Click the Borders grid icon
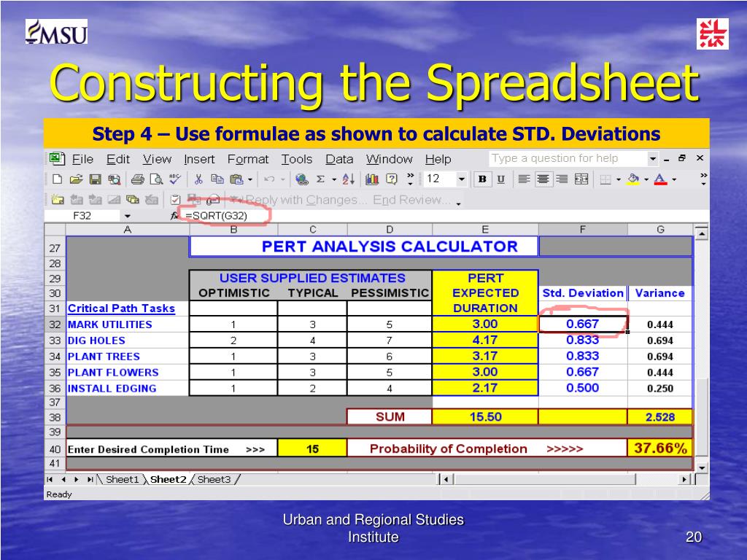 pos(605,179)
